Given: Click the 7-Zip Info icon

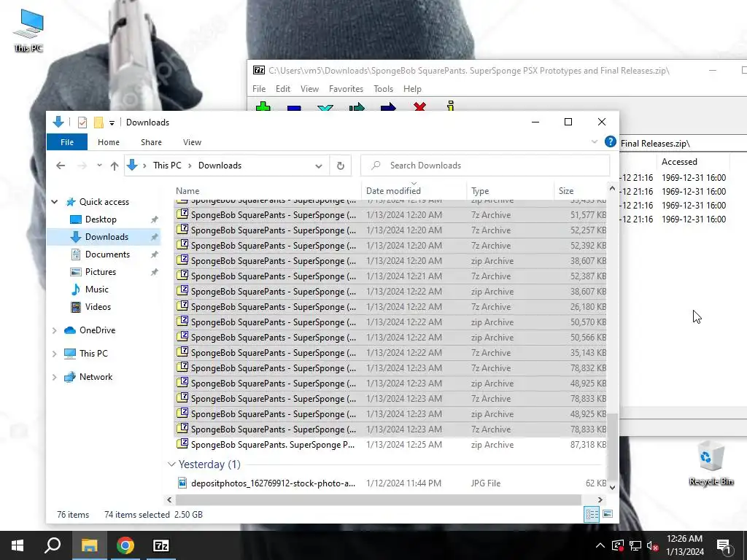Looking at the screenshot, I should coord(451,106).
